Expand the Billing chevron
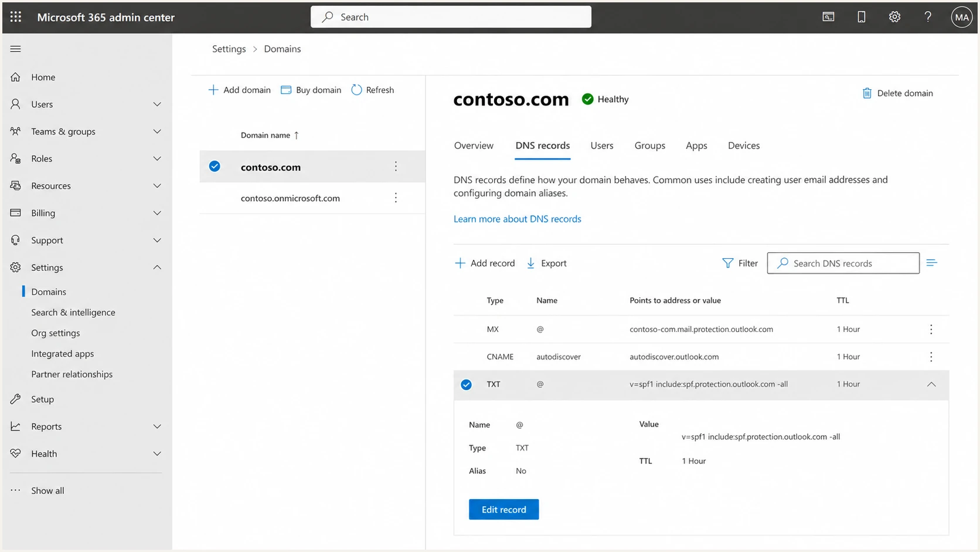This screenshot has width=980, height=552. tap(157, 213)
